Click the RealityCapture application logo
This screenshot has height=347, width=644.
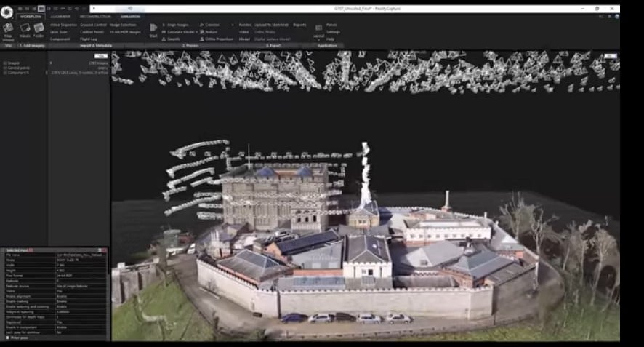point(6,15)
